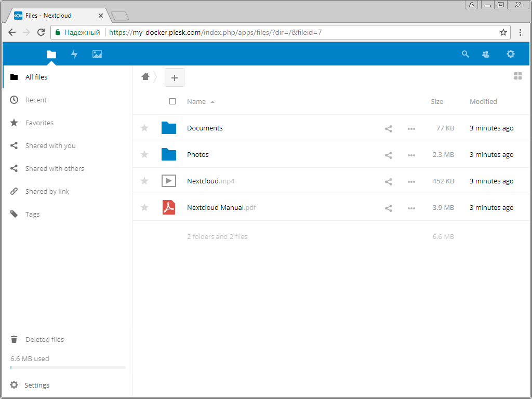Image resolution: width=532 pixels, height=399 pixels.
Task: Close the Files - Nextcloud tab
Action: [x=101, y=16]
